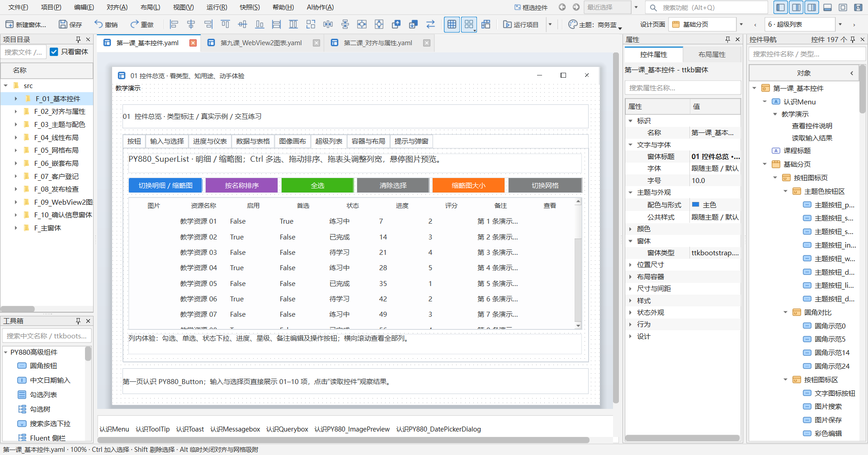The image size is (868, 455).
Task: Click the 新建窗体 toolbar button
Action: click(26, 24)
